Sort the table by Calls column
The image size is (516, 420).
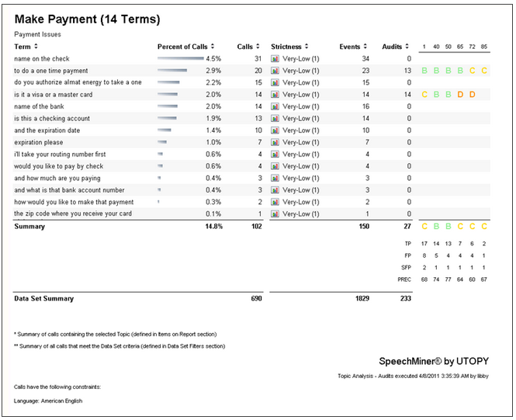[x=248, y=47]
